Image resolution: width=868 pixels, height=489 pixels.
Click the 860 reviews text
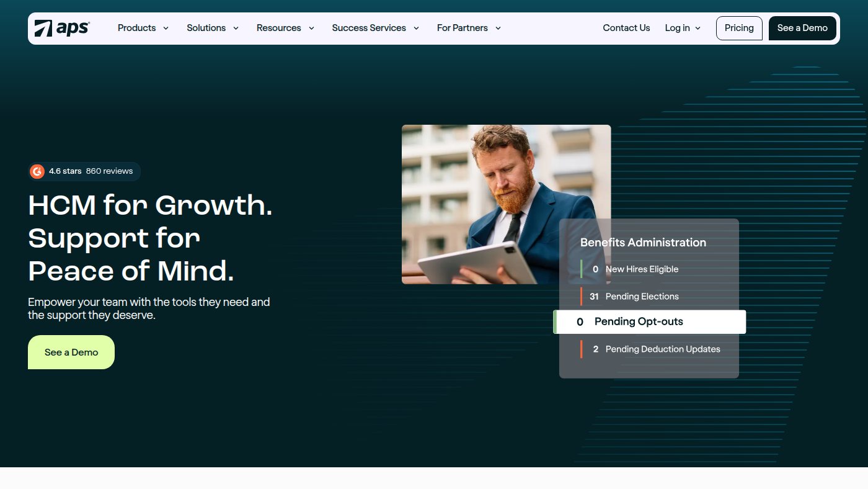point(109,171)
